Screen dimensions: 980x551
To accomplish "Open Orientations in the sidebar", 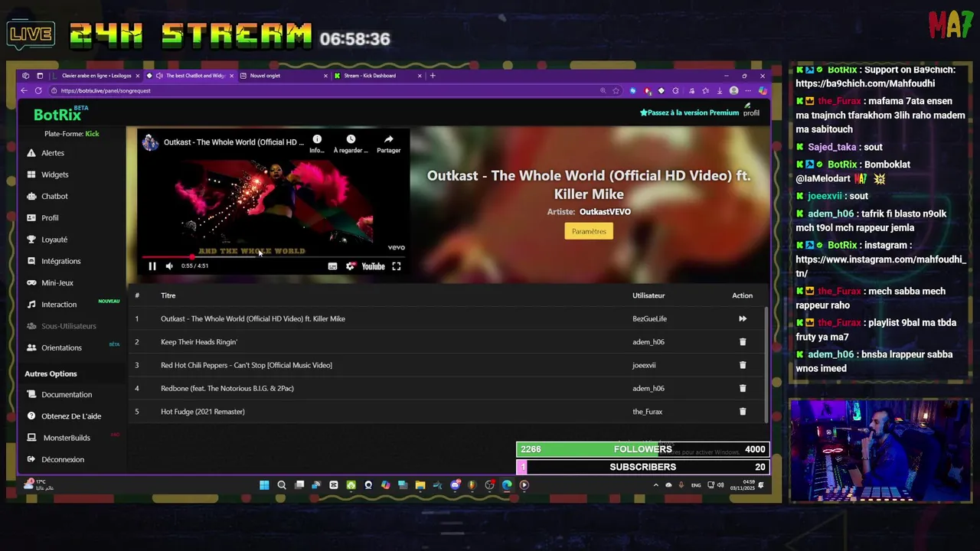I will tap(61, 348).
